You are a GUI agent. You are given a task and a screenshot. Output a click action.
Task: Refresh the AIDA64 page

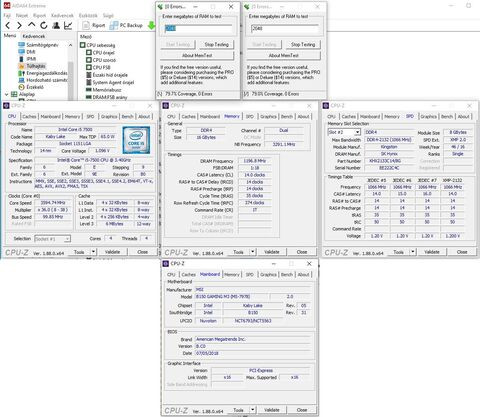tap(44, 25)
